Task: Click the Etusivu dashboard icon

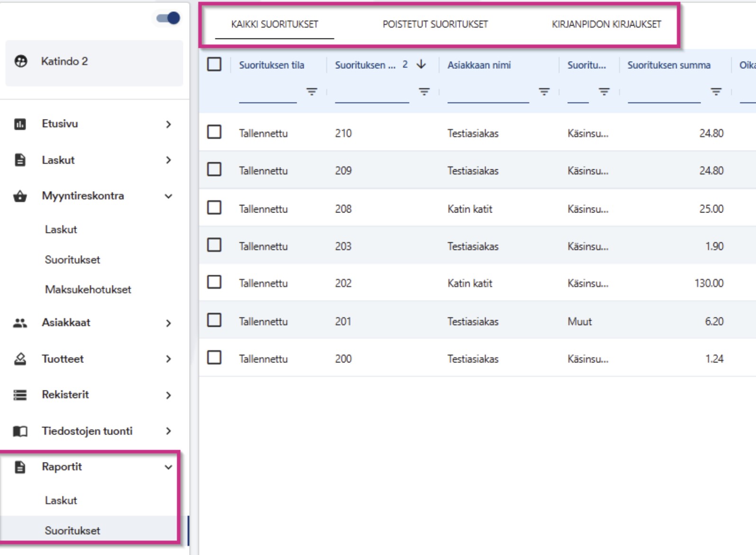Action: tap(20, 124)
